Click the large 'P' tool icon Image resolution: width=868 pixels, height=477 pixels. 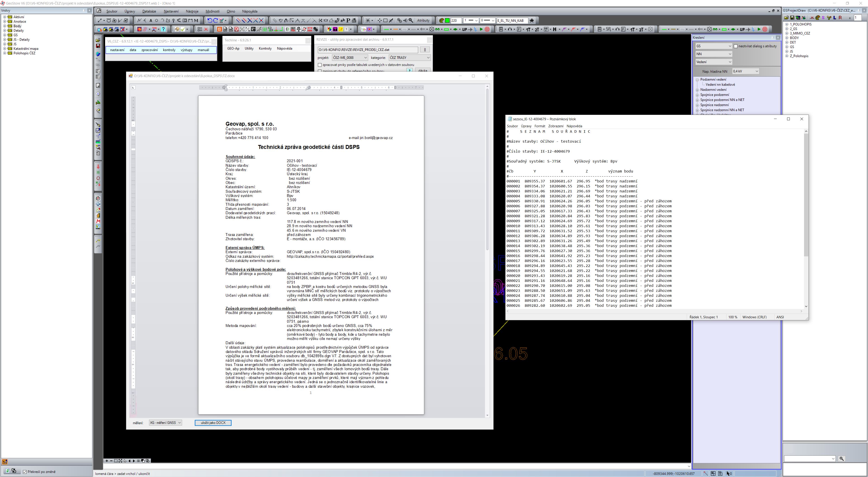click(x=348, y=20)
